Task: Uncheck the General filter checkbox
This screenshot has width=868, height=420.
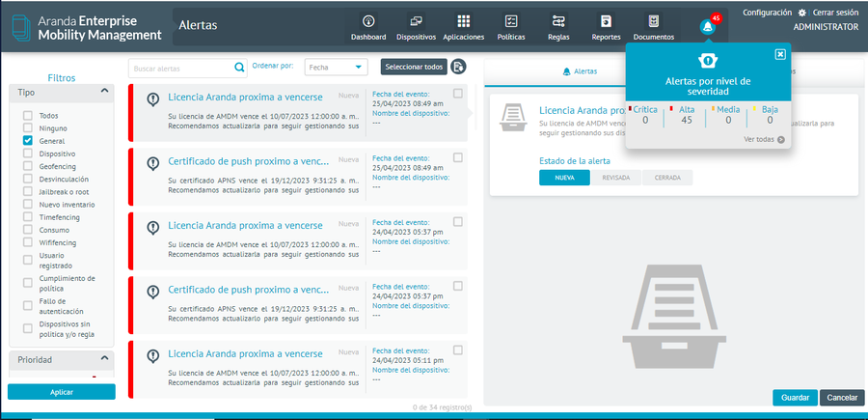Action: point(27,141)
